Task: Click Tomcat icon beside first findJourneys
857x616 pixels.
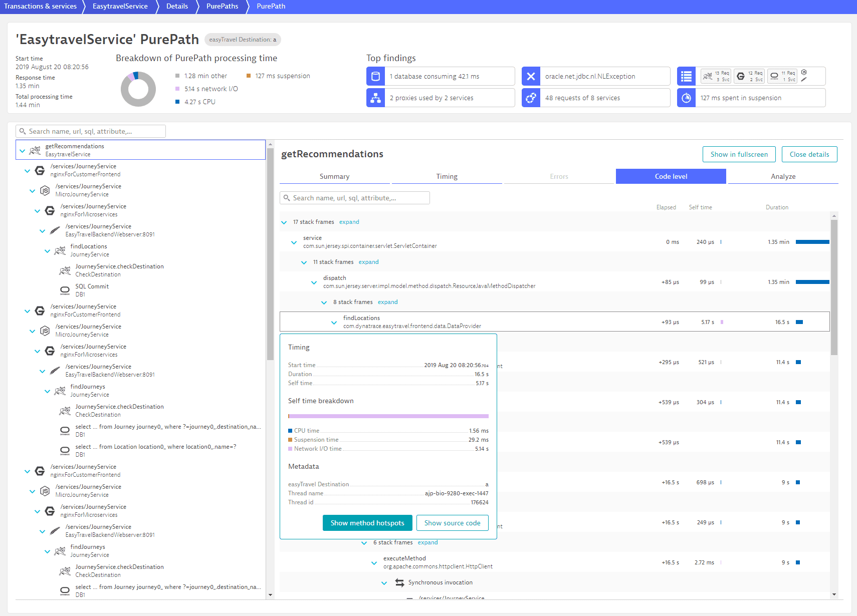Action: pos(60,391)
